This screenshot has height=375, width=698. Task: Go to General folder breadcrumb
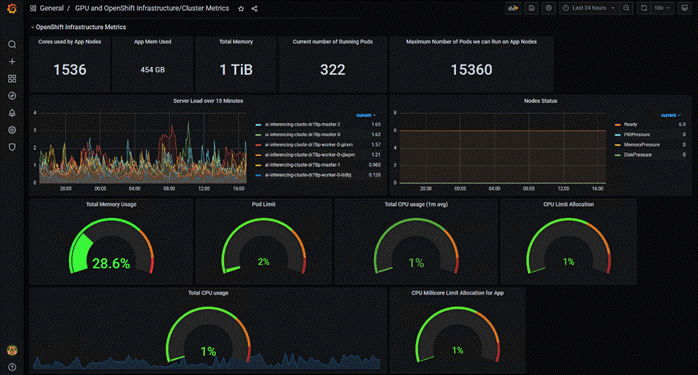[51, 8]
